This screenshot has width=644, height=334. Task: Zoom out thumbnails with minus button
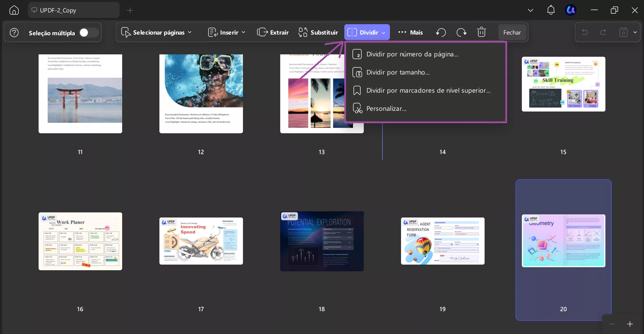pyautogui.click(x=612, y=324)
